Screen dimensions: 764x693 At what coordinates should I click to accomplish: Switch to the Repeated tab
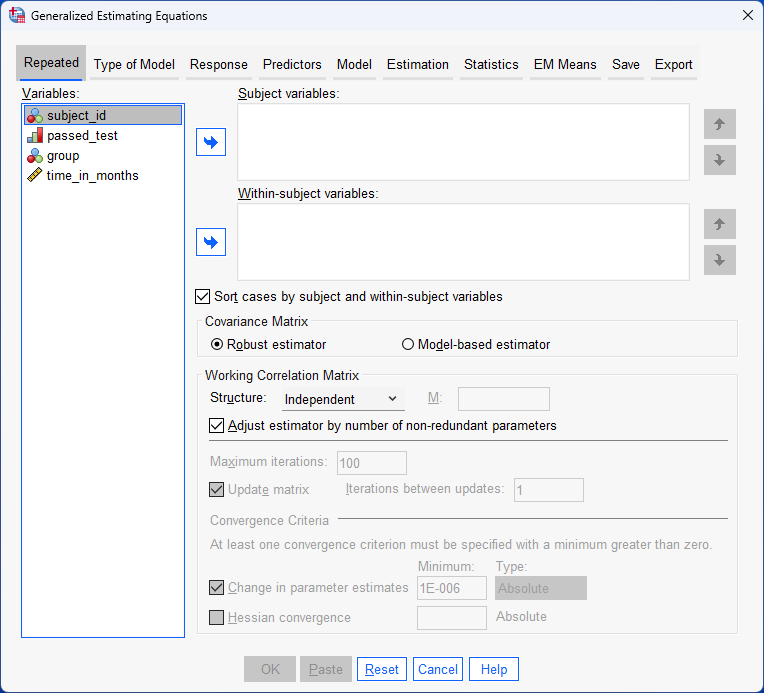[x=51, y=63]
